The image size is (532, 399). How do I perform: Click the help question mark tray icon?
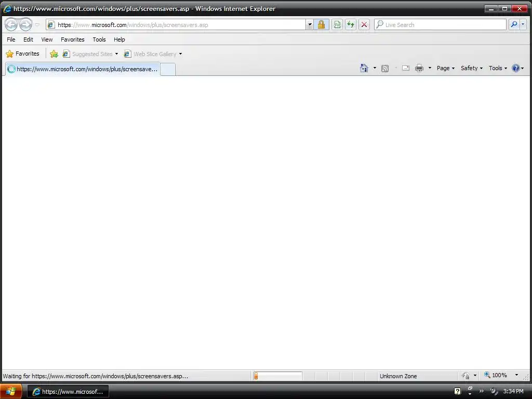coord(457,391)
